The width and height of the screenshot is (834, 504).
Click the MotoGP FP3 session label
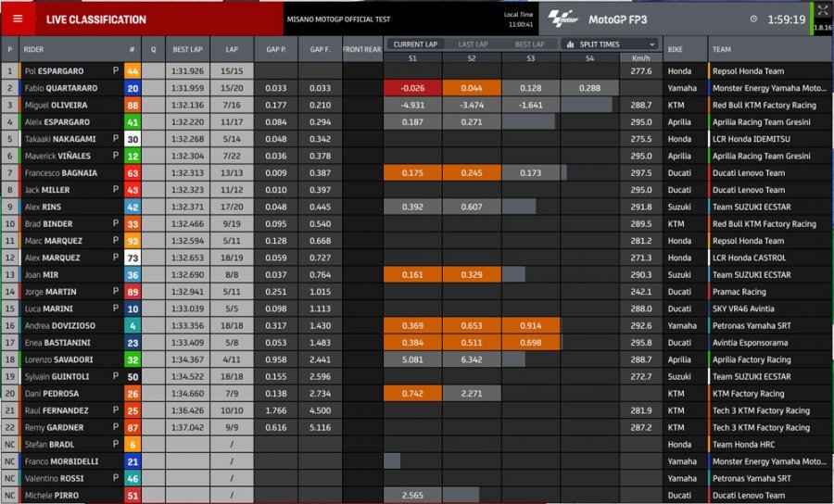(x=617, y=19)
